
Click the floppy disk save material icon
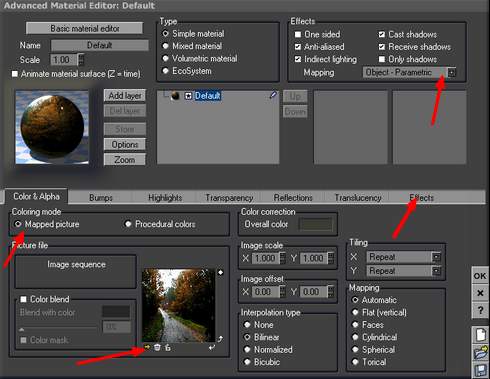tap(481, 370)
